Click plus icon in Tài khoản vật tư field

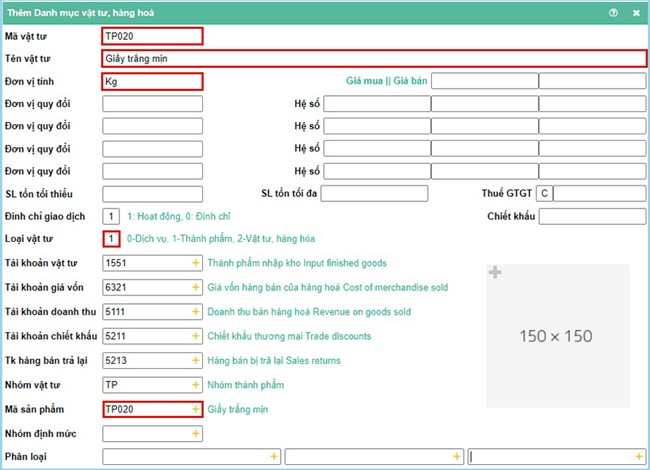click(196, 263)
